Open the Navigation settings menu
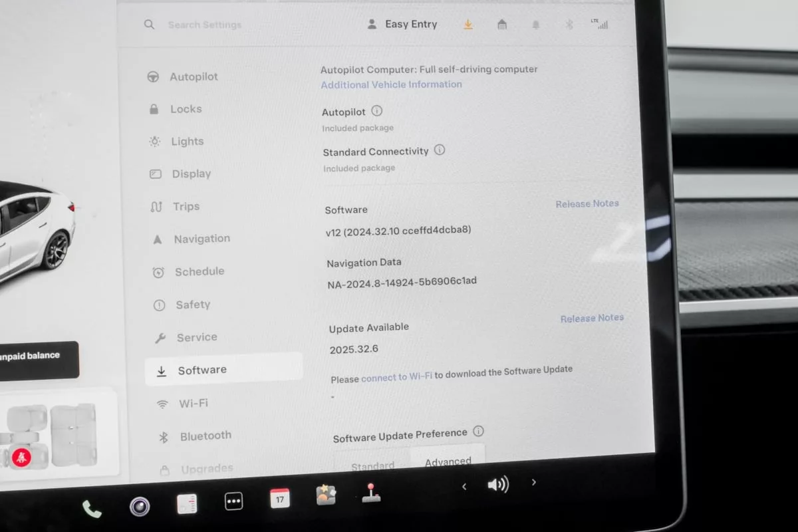Screen dimensions: 798x532 201,239
